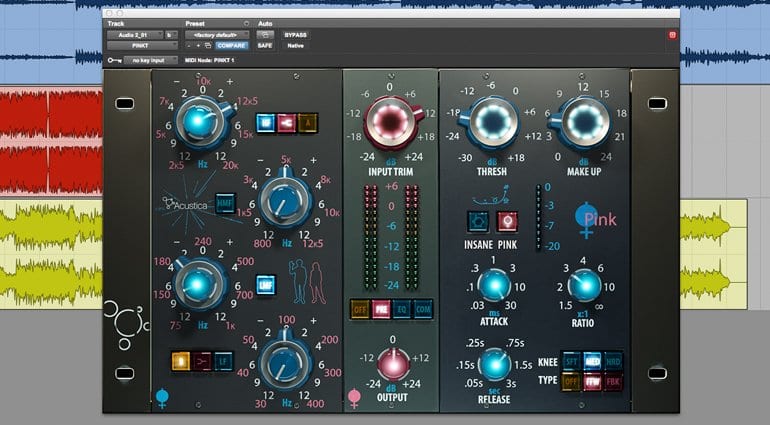Toggle the PINK mode button
Screen dimensions: 770x425
point(507,222)
